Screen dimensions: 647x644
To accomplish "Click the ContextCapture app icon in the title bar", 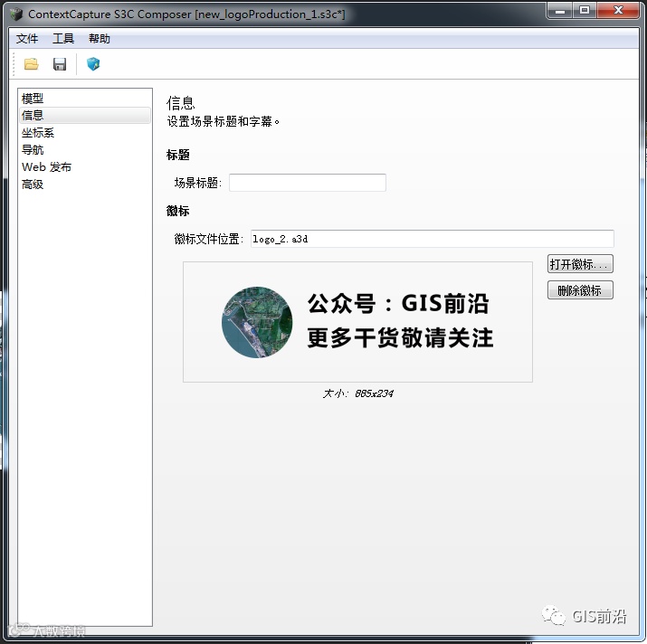I will click(x=16, y=14).
